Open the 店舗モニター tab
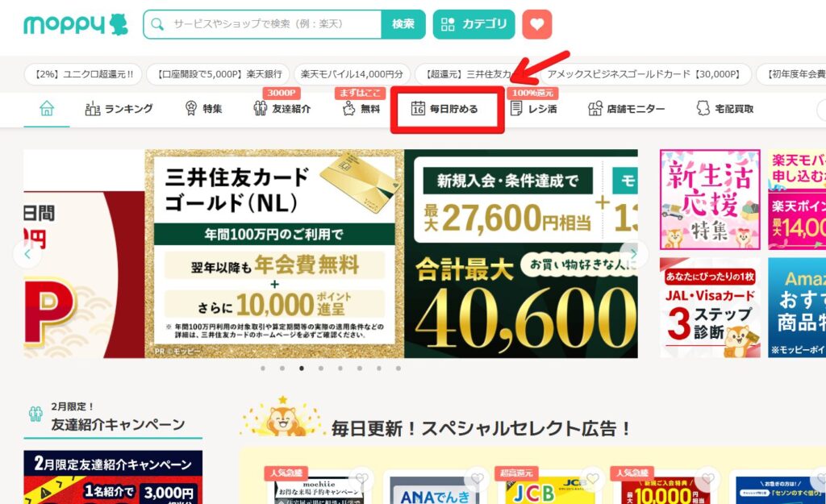The width and height of the screenshot is (826, 504). click(x=626, y=109)
